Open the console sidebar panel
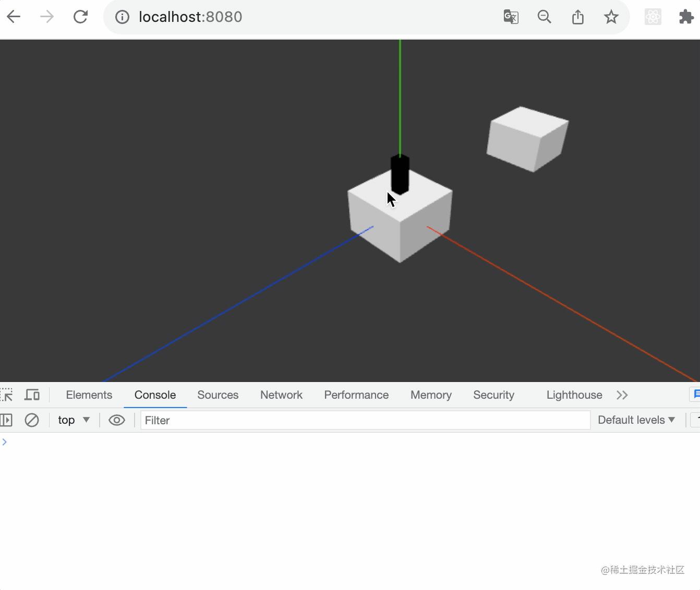 [x=7, y=420]
